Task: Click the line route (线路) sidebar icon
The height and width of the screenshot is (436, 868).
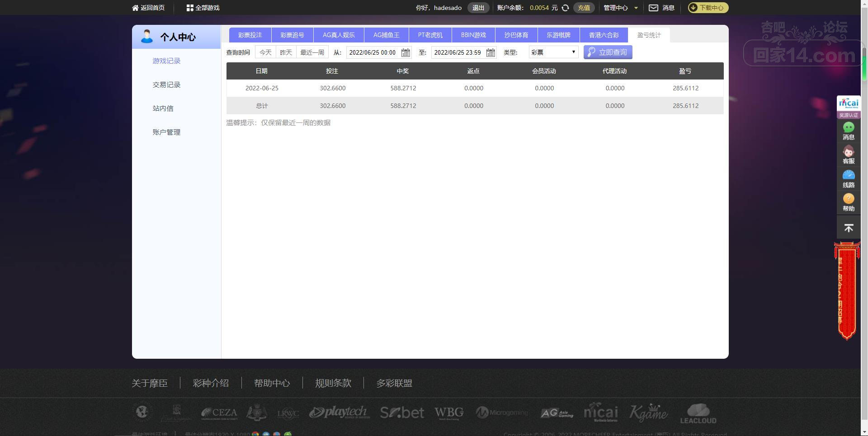Action: [849, 178]
